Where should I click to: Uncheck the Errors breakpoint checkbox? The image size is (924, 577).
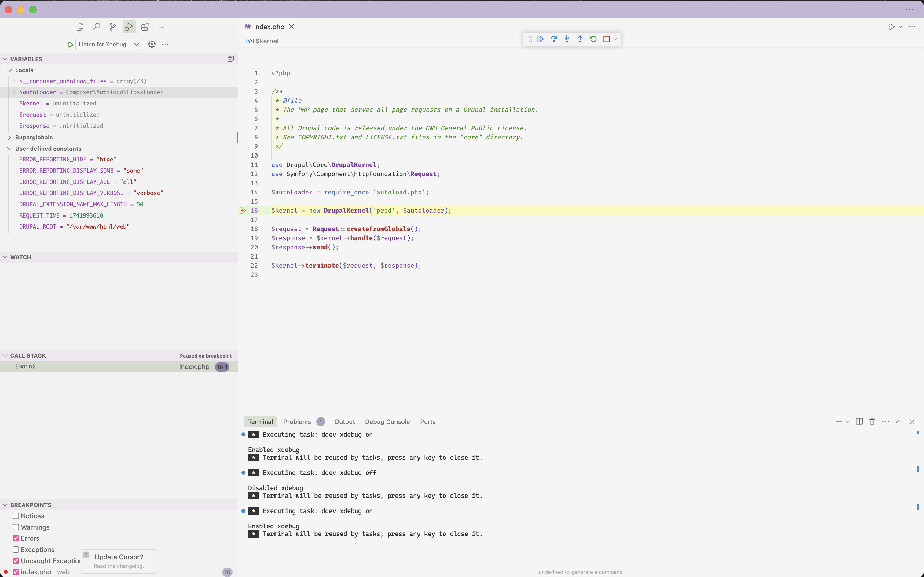point(16,538)
